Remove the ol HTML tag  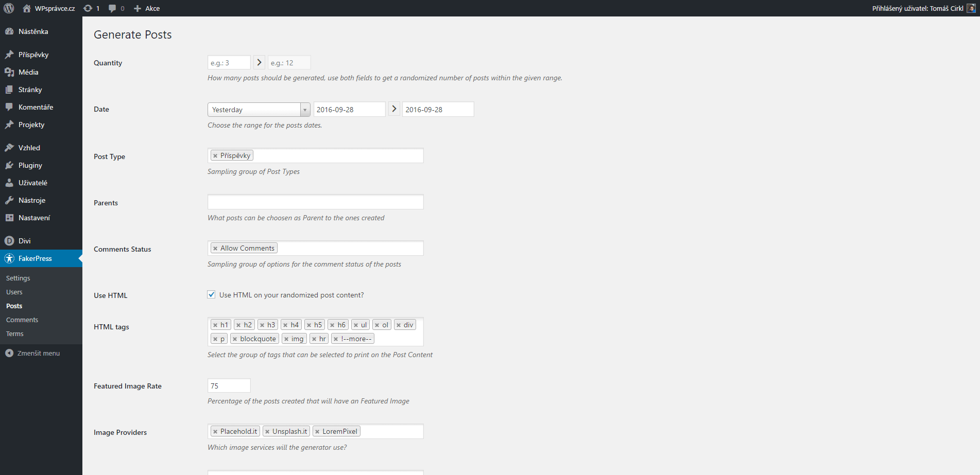[377, 325]
